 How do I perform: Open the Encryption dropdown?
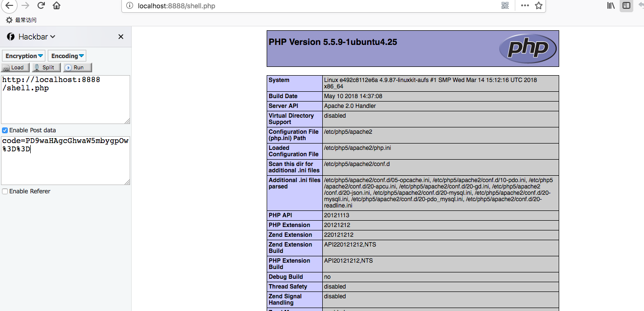coord(24,56)
